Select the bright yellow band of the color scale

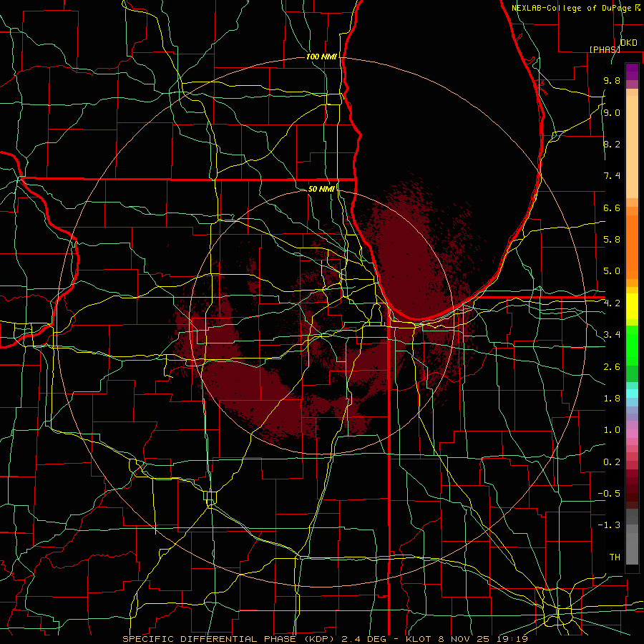(x=632, y=306)
